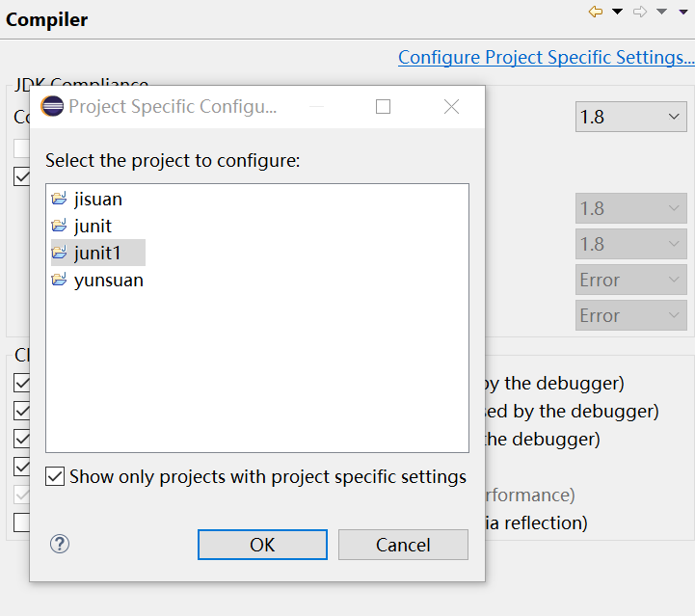
Task: Click the yunsuan project folder icon
Action: coord(60,281)
